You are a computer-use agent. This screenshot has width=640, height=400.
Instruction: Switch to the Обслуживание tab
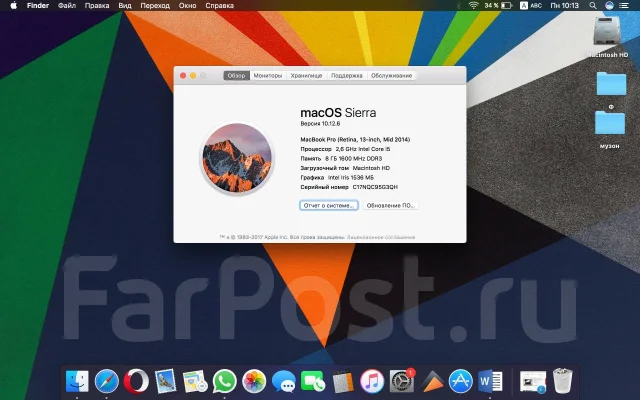[x=391, y=76]
